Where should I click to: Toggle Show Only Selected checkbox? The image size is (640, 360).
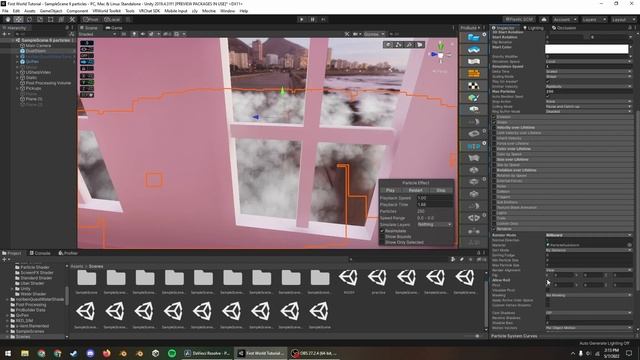tap(382, 242)
